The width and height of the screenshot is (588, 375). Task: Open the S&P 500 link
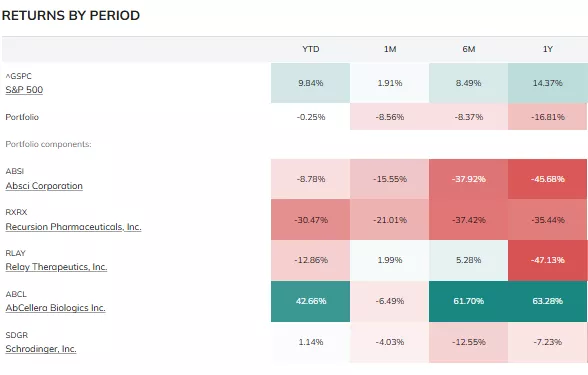point(24,90)
